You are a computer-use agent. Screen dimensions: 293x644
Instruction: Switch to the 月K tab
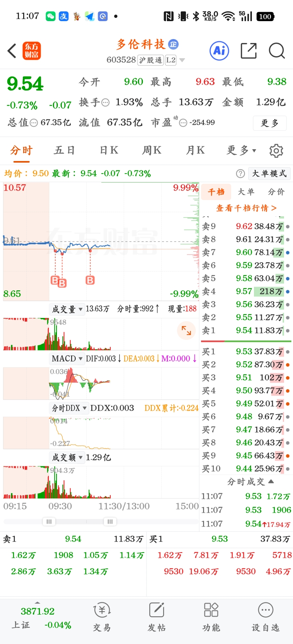(195, 150)
